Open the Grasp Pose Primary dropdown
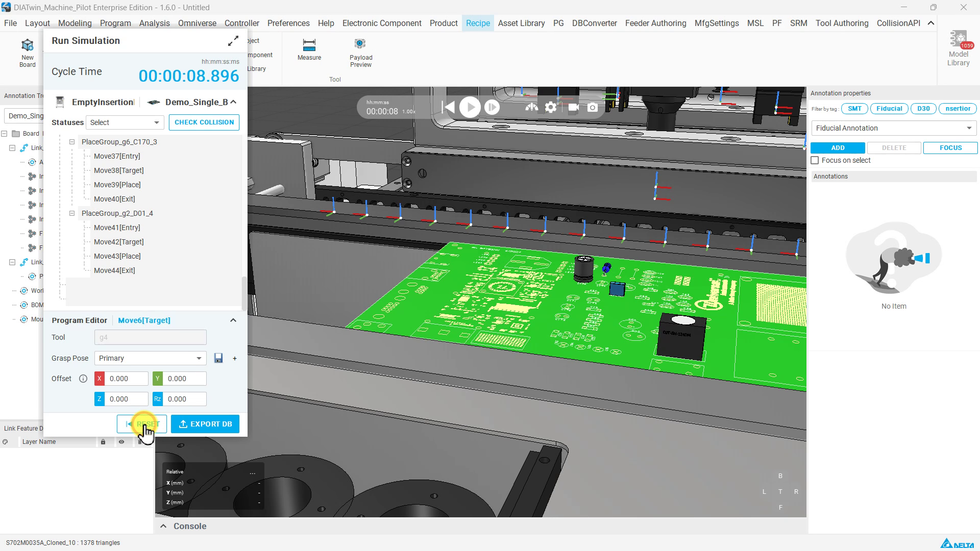The height and width of the screenshot is (551, 980). pyautogui.click(x=150, y=358)
